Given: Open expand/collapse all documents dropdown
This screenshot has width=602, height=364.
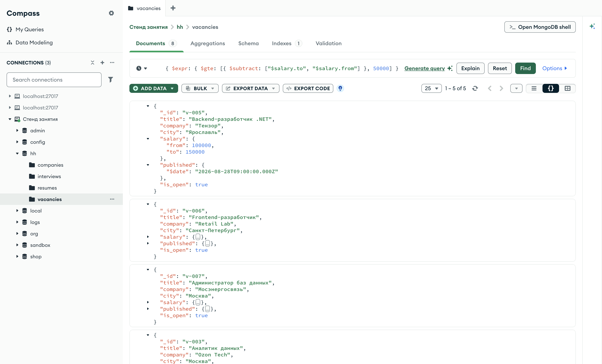Looking at the screenshot, I should [516, 88].
